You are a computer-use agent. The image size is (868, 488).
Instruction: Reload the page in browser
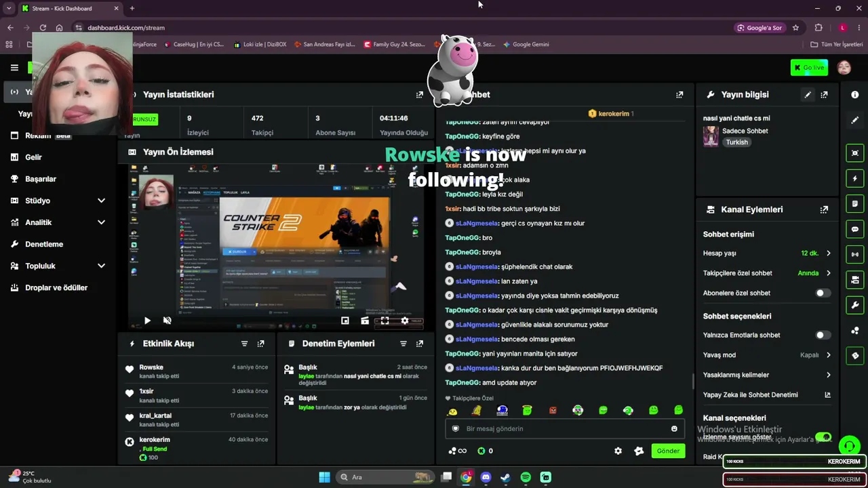43,28
